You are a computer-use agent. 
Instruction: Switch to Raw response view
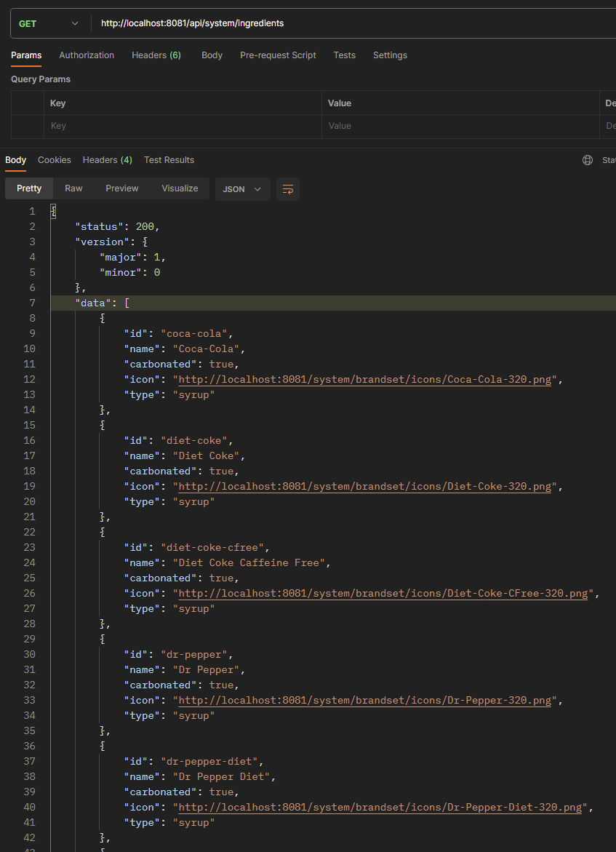73,188
